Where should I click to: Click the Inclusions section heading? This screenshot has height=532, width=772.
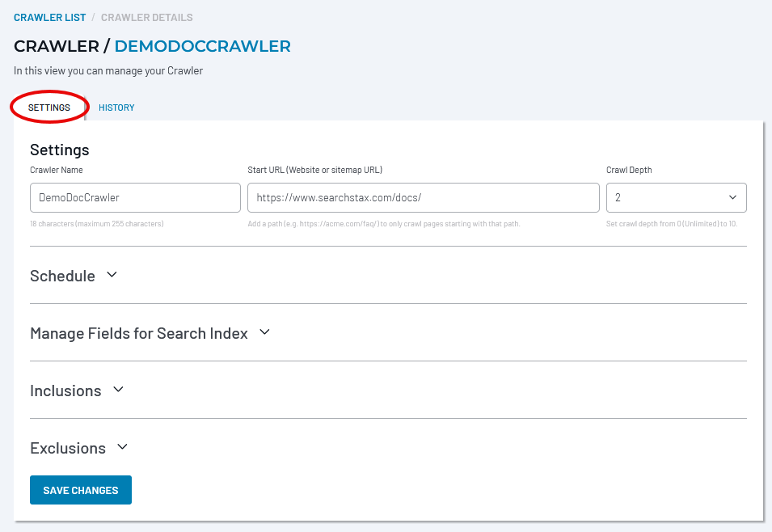pyautogui.click(x=65, y=391)
